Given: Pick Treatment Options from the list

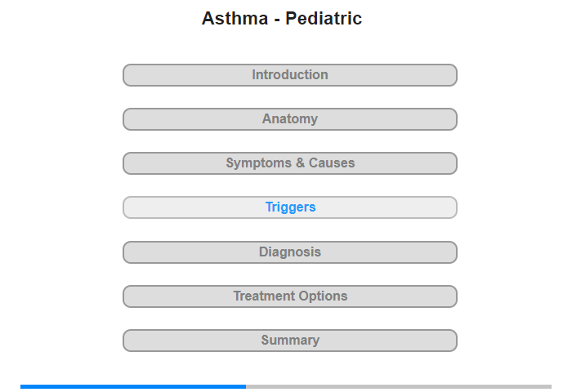Looking at the screenshot, I should click(x=290, y=296).
